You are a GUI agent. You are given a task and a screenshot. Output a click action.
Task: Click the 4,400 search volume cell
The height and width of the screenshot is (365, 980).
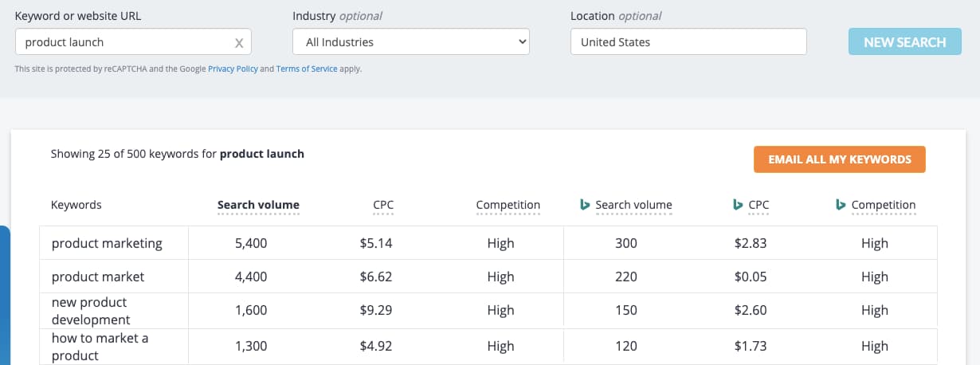click(251, 277)
